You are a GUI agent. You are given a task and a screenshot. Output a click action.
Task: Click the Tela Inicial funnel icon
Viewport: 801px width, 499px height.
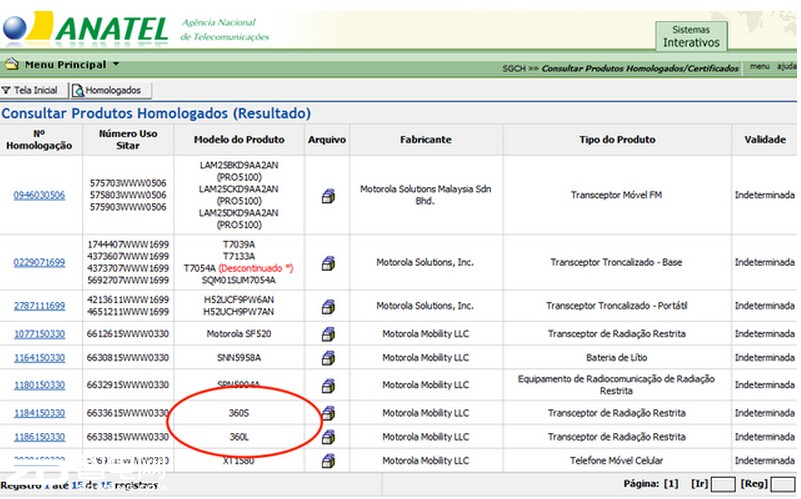[x=6, y=90]
